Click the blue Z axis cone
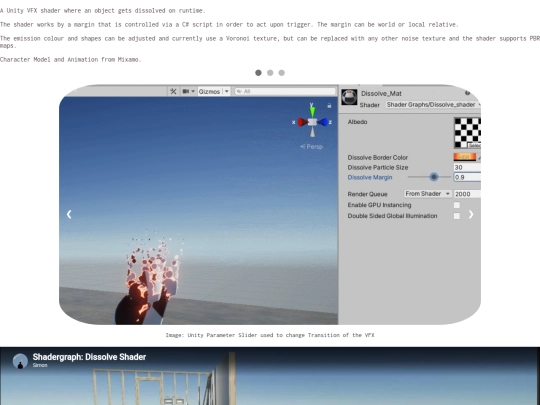 pyautogui.click(x=322, y=122)
